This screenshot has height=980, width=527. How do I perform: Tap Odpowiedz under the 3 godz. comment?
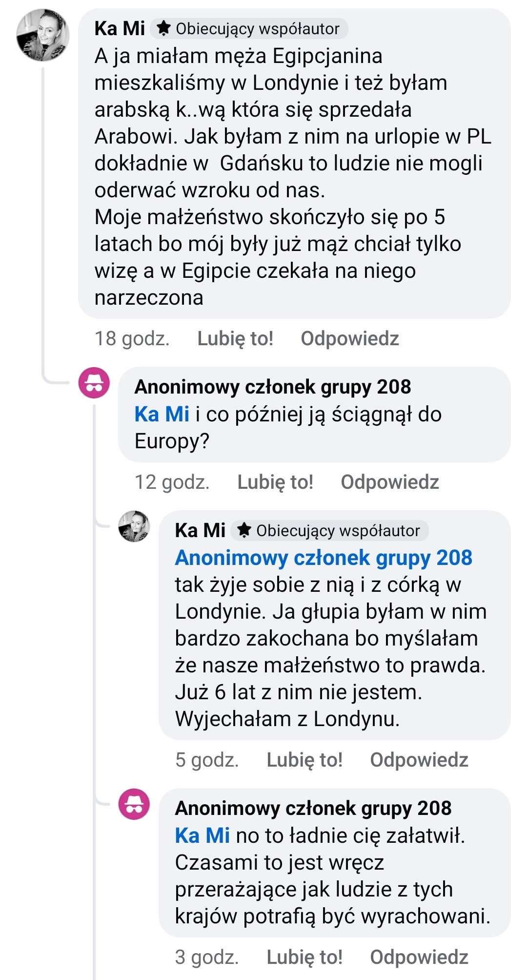pyautogui.click(x=419, y=957)
